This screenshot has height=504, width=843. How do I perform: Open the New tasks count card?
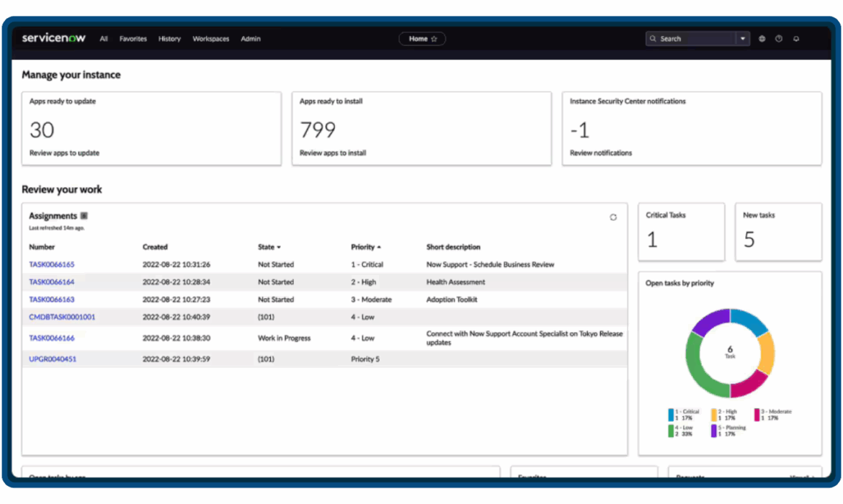coord(778,232)
